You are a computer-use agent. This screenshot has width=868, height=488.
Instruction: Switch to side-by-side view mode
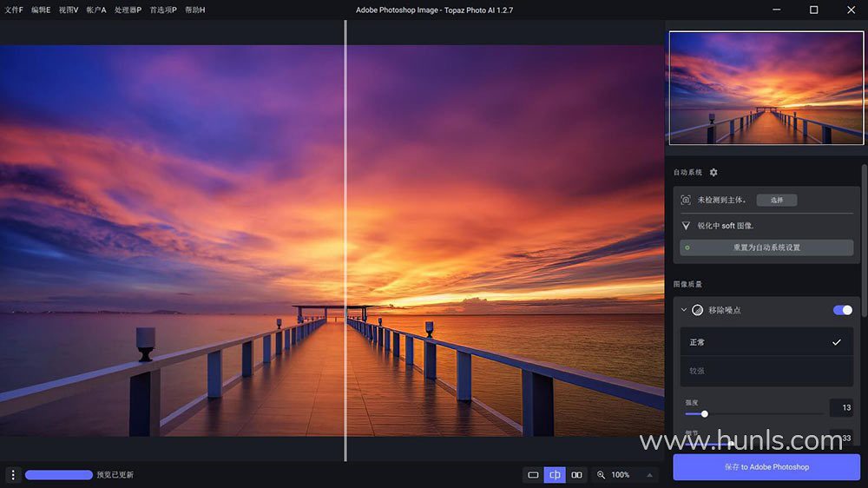coord(576,475)
